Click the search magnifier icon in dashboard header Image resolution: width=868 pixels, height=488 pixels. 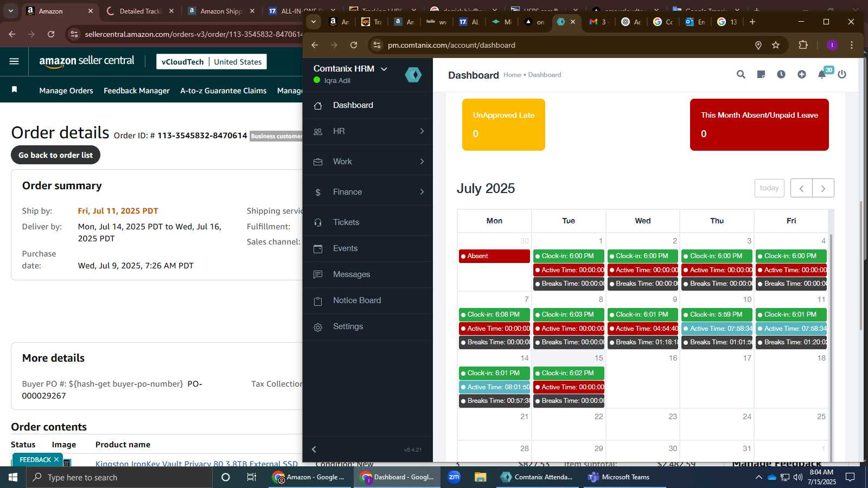click(x=741, y=75)
